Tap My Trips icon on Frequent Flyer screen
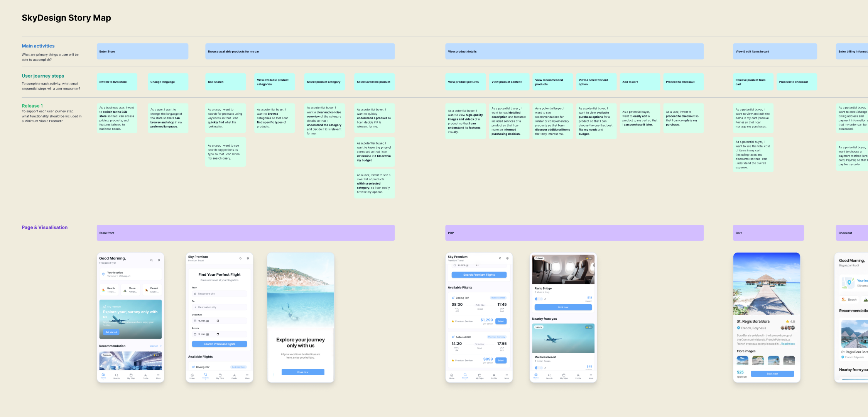Viewport: 868px width, 417px height. [131, 376]
